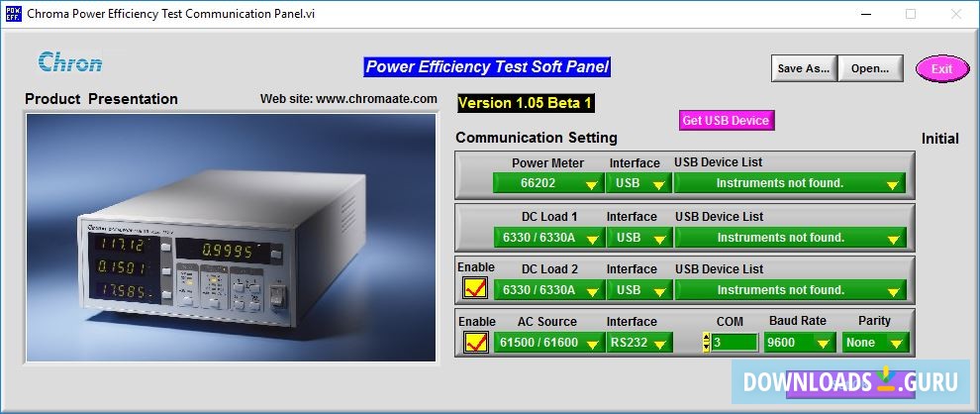The width and height of the screenshot is (980, 414).
Task: Click the Chroma logo
Action: (70, 63)
